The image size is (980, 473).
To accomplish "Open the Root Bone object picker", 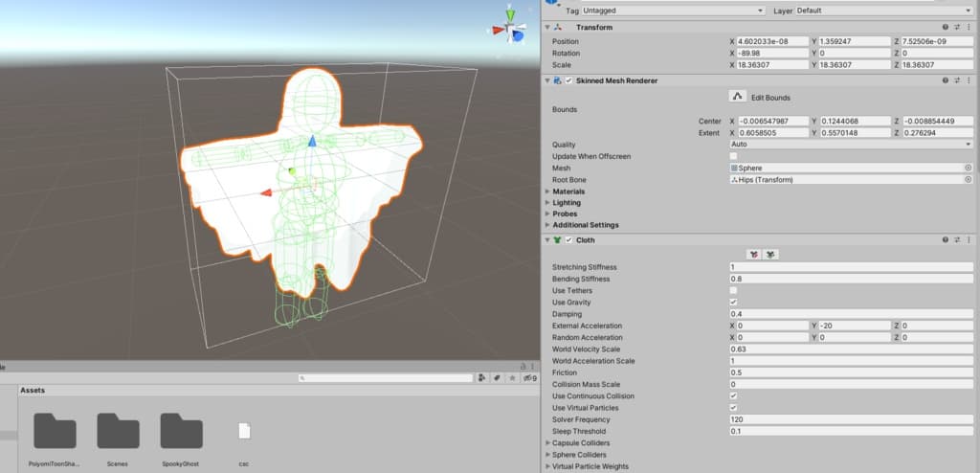I will click(968, 179).
